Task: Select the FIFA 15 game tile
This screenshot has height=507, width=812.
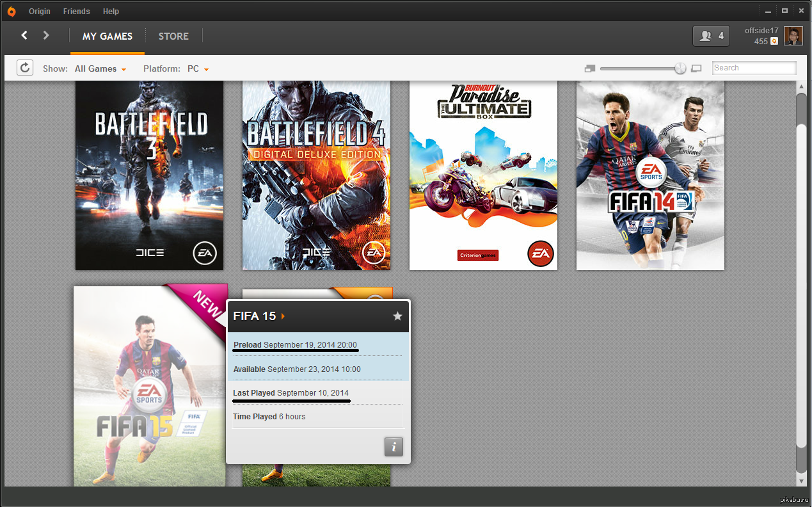Action: pyautogui.click(x=150, y=386)
